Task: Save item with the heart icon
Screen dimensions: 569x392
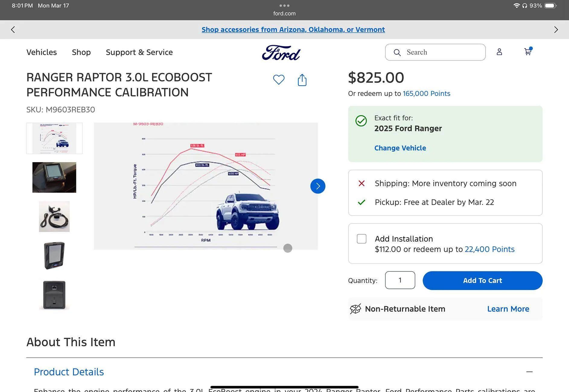Action: click(x=279, y=80)
